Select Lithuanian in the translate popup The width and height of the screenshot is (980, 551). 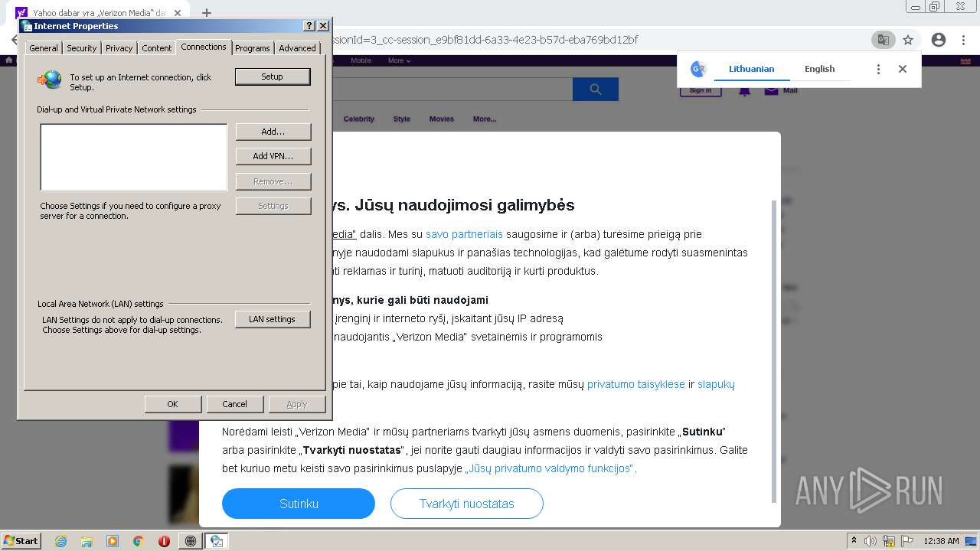pyautogui.click(x=751, y=69)
